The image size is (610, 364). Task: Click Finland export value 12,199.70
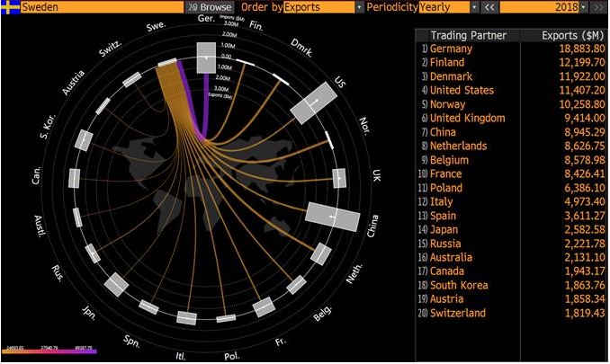click(x=582, y=62)
